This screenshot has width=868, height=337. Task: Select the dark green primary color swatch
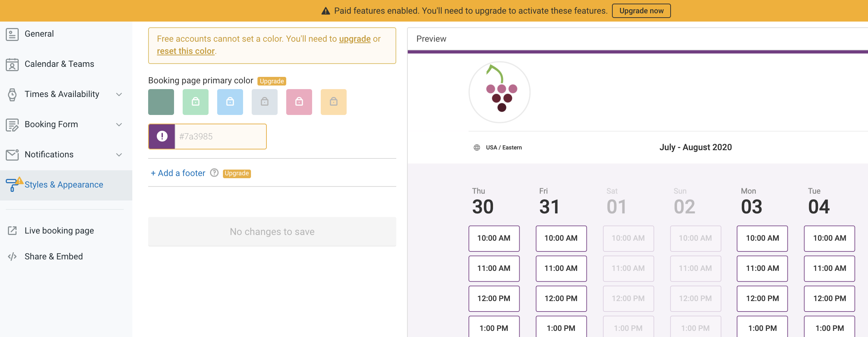(161, 102)
